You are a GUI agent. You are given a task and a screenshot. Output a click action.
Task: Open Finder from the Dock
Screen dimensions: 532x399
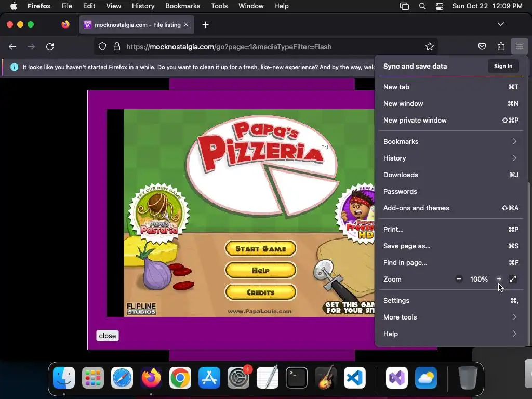point(64,378)
